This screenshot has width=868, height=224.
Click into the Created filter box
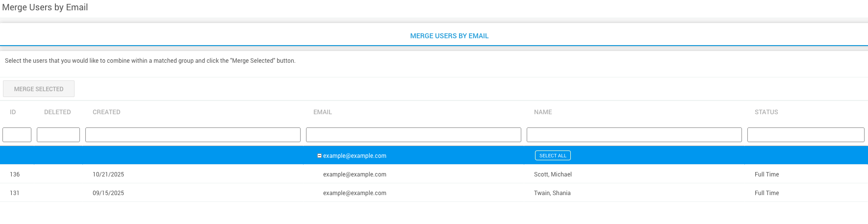point(193,135)
